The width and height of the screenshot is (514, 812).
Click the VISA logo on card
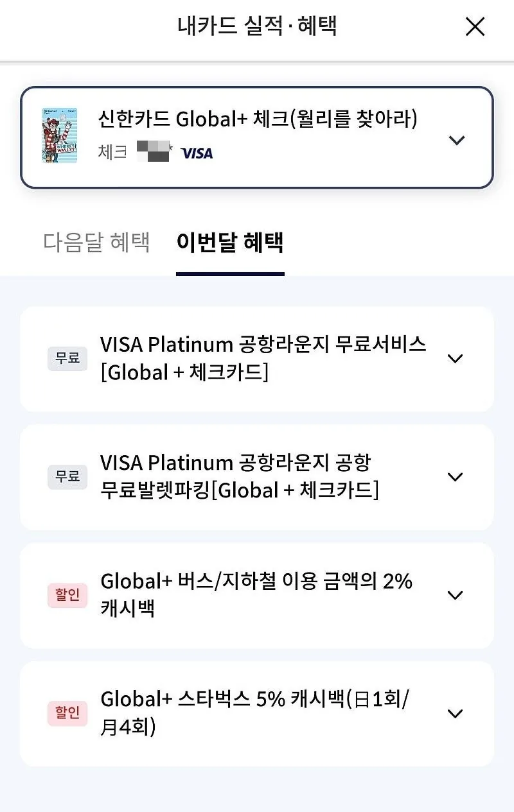(197, 153)
